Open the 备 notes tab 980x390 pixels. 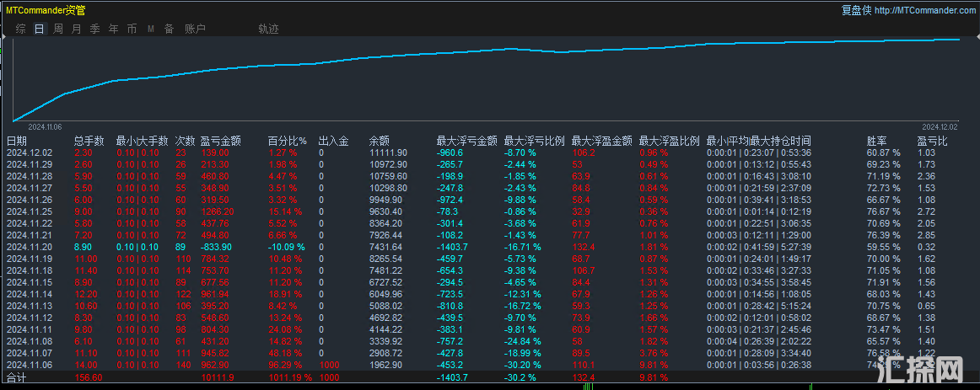169,29
